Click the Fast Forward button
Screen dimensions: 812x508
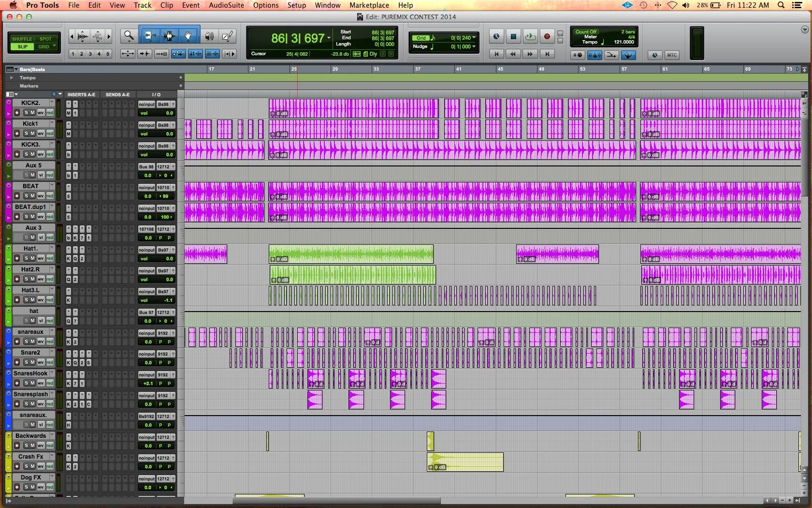pyautogui.click(x=530, y=54)
